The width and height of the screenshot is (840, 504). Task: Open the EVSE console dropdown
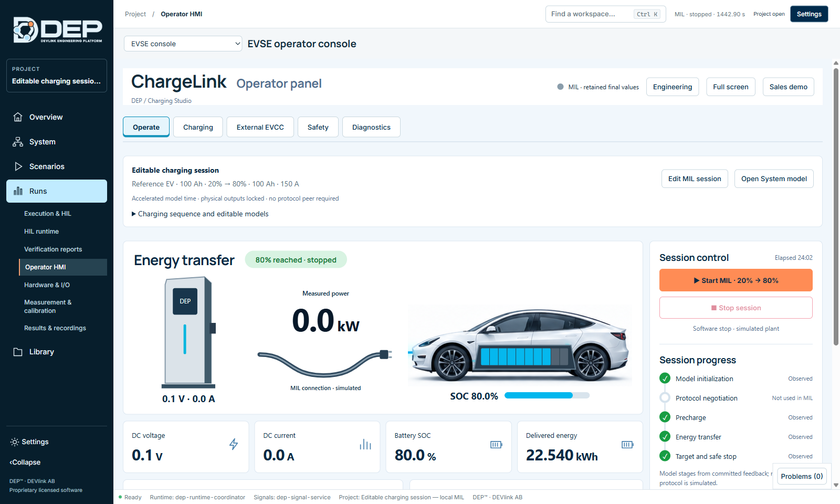(x=183, y=44)
